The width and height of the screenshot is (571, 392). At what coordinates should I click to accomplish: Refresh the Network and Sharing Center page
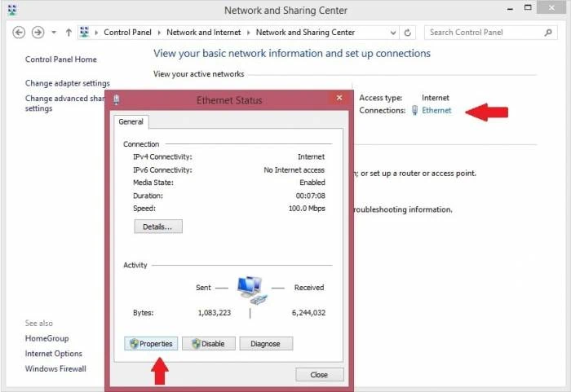click(408, 33)
